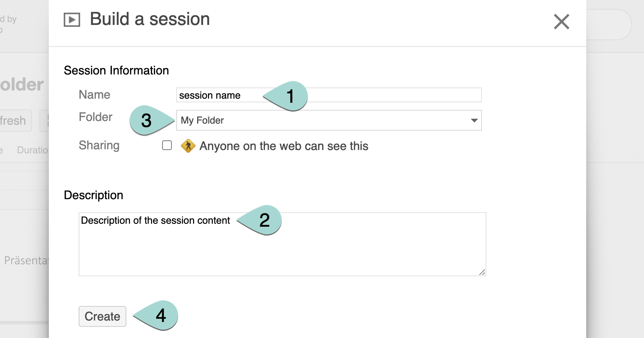Viewport: 644px width, 338px height.
Task: Click inside the Description text area
Action: pyautogui.click(x=282, y=249)
